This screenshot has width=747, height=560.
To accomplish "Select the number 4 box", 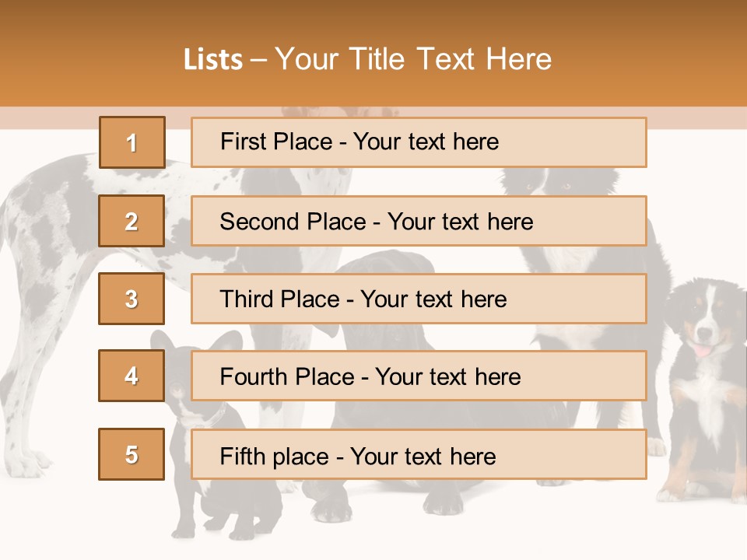I will pos(132,376).
